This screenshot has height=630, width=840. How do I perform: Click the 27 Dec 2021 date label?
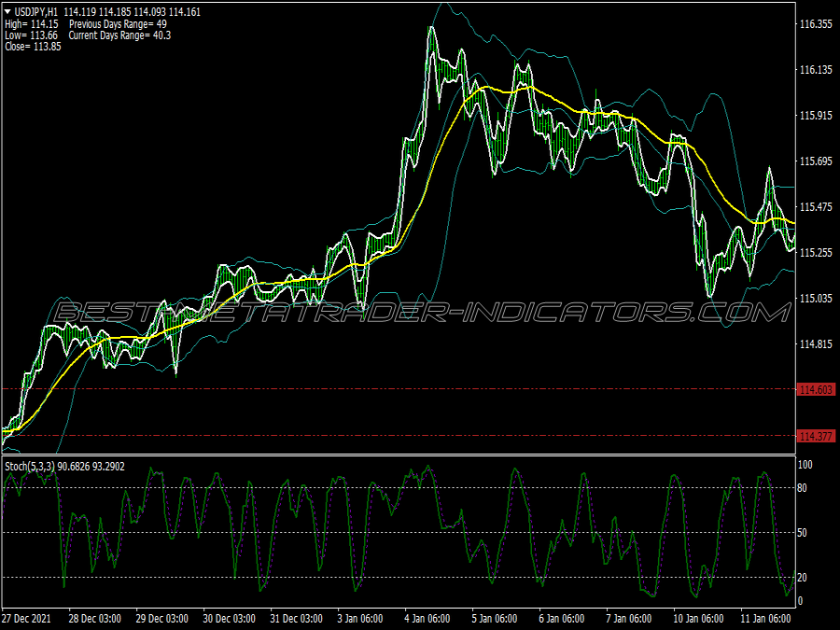point(27,619)
